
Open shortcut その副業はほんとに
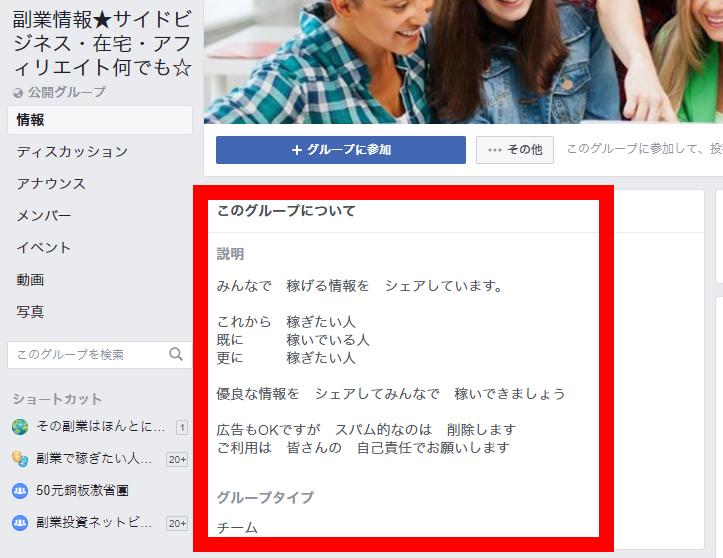[x=100, y=426]
